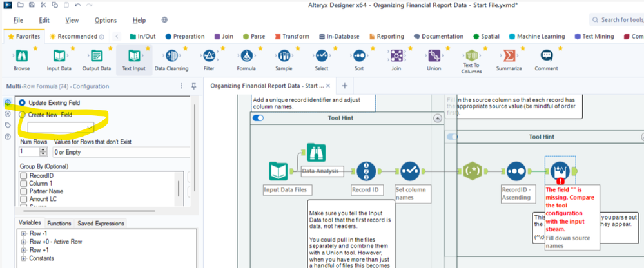Select the Data Cleansing tool
The height and width of the screenshot is (268, 644).
[171, 59]
